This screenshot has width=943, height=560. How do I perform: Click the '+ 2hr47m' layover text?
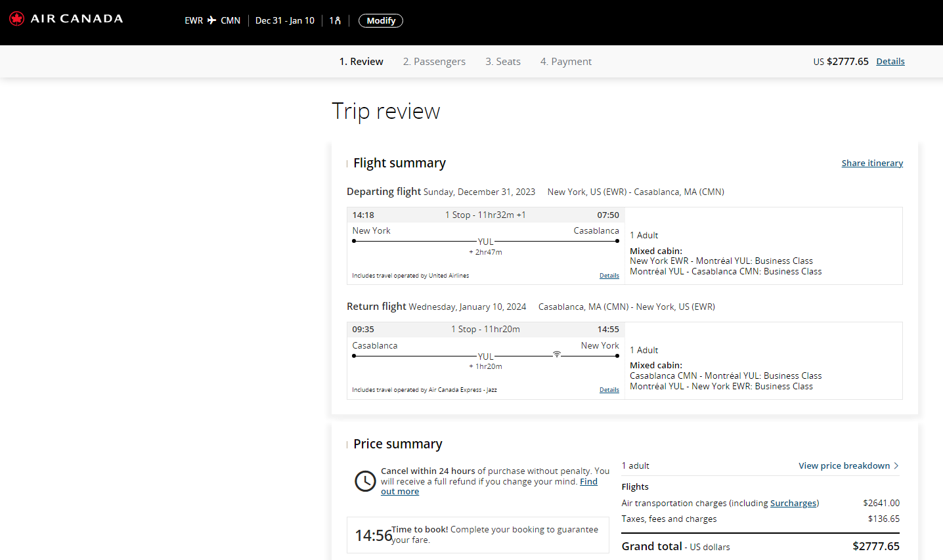pos(485,252)
